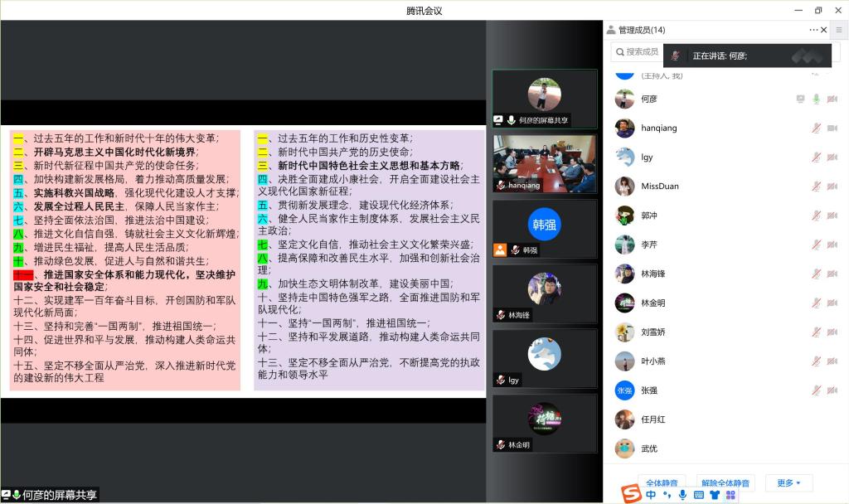Open Sogou toolbox grid icon

730,495
